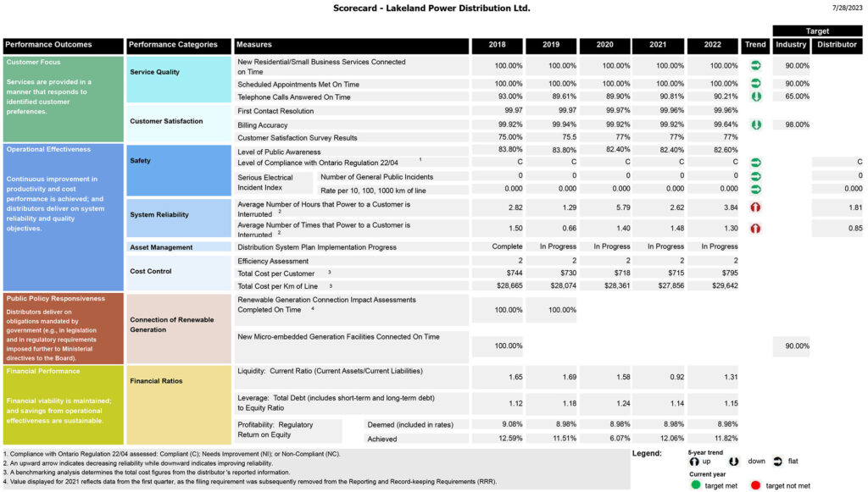This screenshot has width=868, height=492.
Task: Click the down trend icon for Billing Accuracy
Action: [x=755, y=124]
